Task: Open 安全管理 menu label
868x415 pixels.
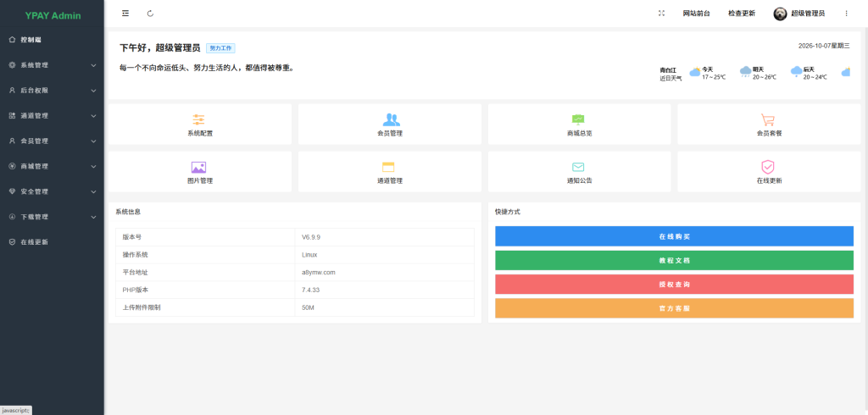Action: point(34,192)
